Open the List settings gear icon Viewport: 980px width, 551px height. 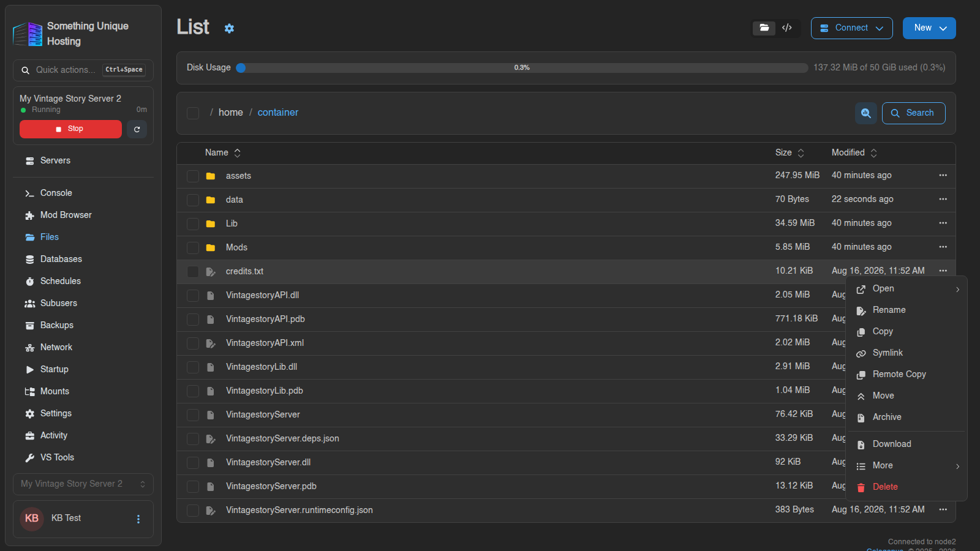point(229,28)
